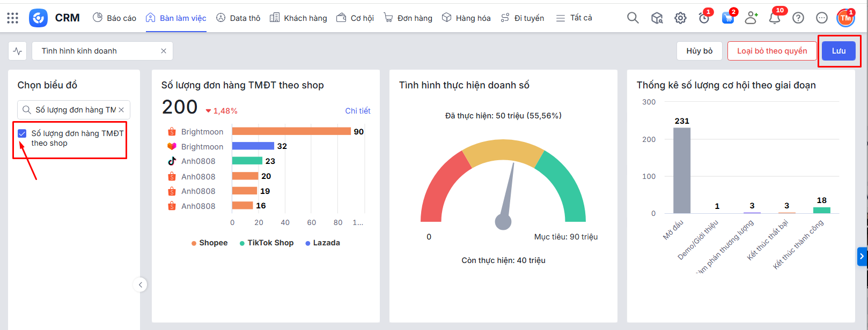Click the activity pulse icon beside dashboard name
The image size is (868, 330).
tap(18, 51)
